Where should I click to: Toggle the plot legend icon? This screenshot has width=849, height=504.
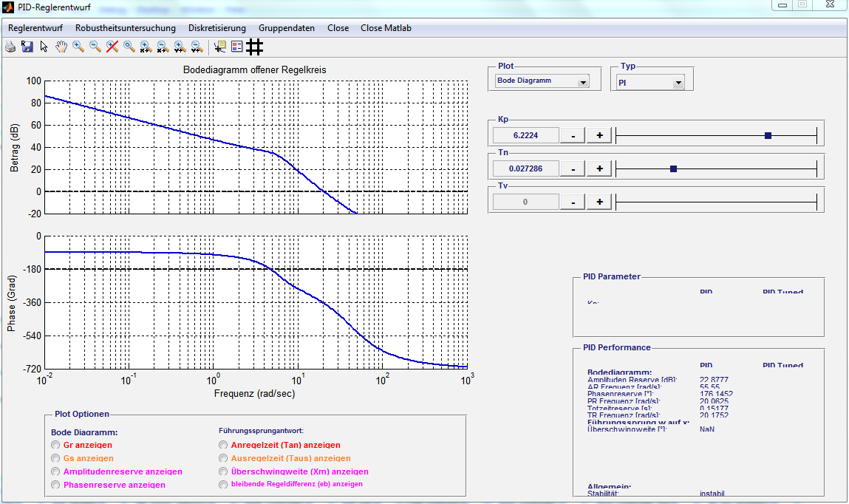[236, 47]
